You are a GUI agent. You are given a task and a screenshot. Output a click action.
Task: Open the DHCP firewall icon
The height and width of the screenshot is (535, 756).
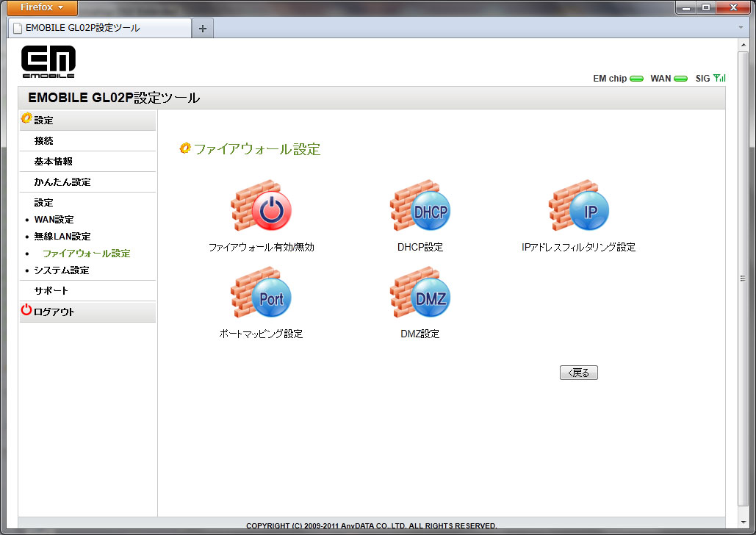[x=420, y=206]
